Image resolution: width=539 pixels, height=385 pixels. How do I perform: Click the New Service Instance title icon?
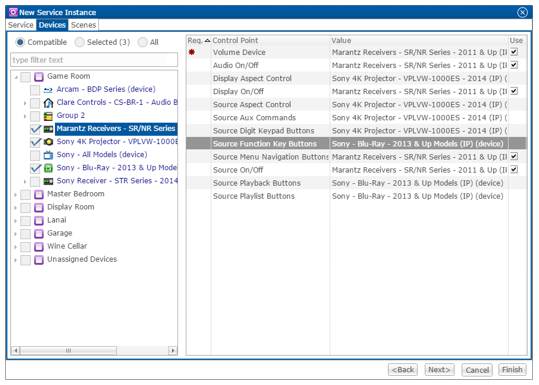click(13, 12)
